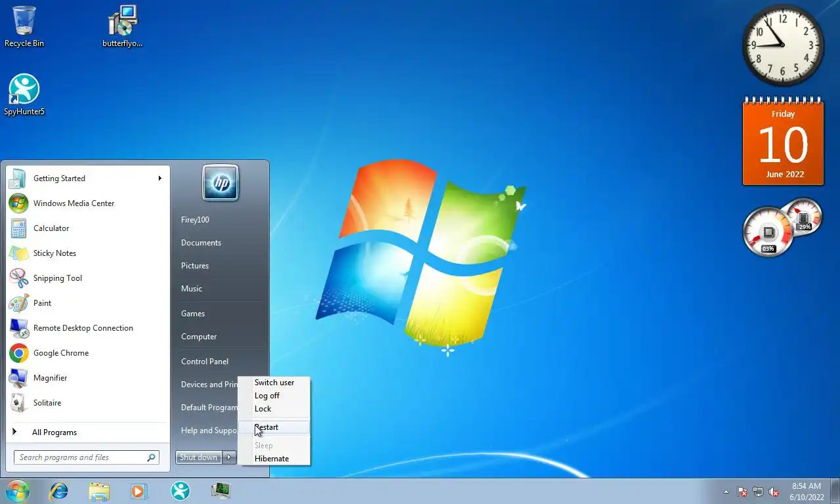This screenshot has height=504, width=840.
Task: Launch Magnifier from the Start menu
Action: click(88, 378)
